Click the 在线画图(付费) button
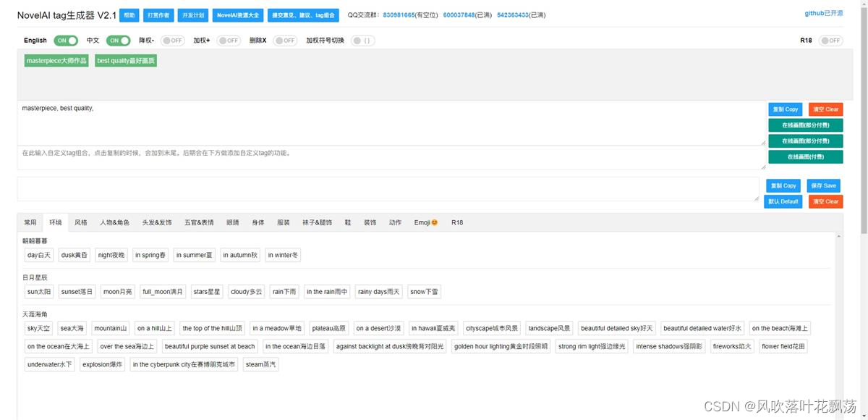Screen dimensions: 868x420 [x=806, y=156]
